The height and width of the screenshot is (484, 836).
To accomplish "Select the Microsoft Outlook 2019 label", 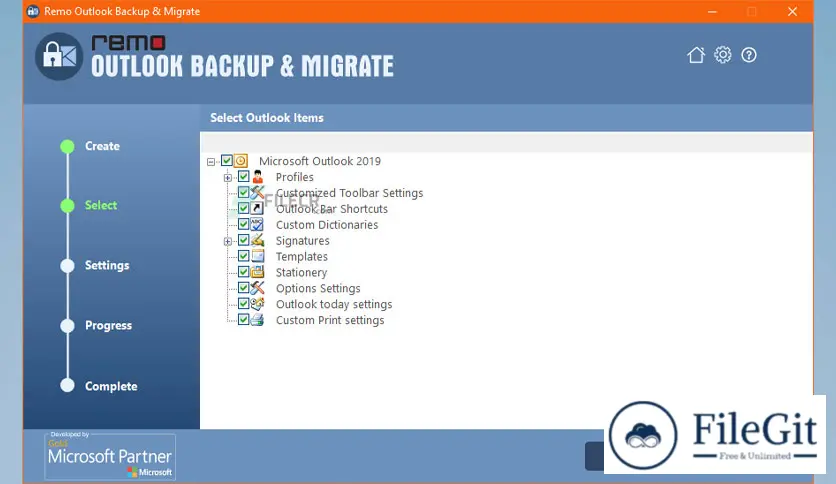I will pos(320,161).
